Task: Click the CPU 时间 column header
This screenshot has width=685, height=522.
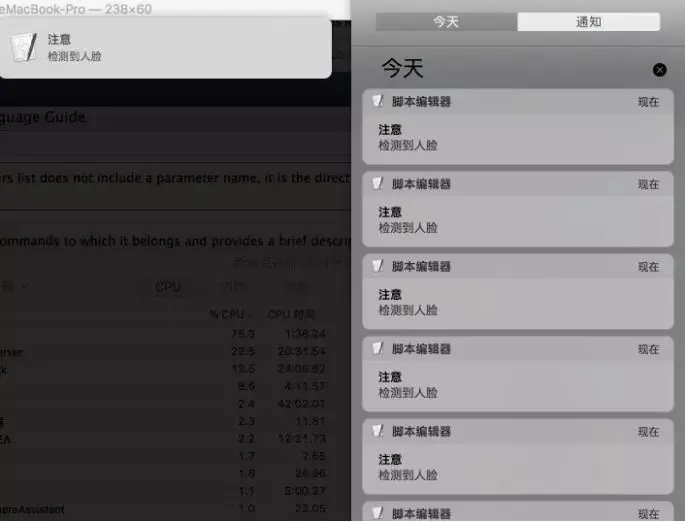Action: coord(291,315)
